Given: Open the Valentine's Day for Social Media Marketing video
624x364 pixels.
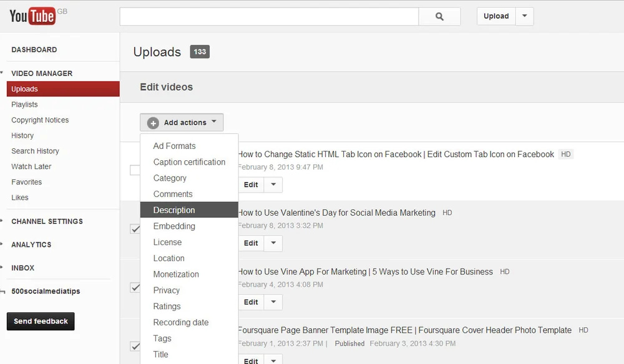Looking at the screenshot, I should [x=337, y=213].
